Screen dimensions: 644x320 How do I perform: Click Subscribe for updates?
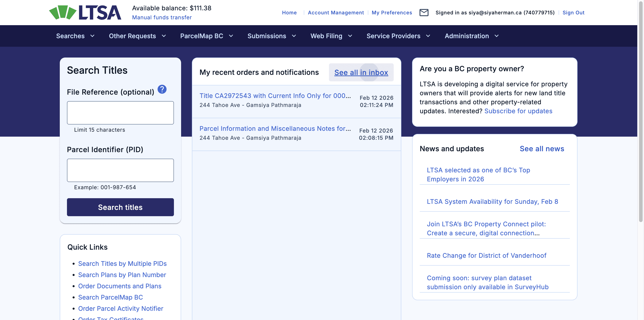click(x=518, y=111)
